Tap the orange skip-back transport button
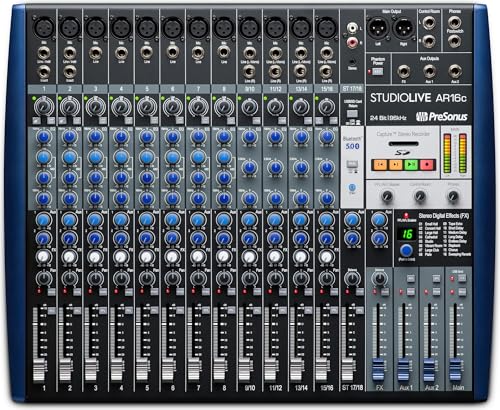 tap(380, 164)
